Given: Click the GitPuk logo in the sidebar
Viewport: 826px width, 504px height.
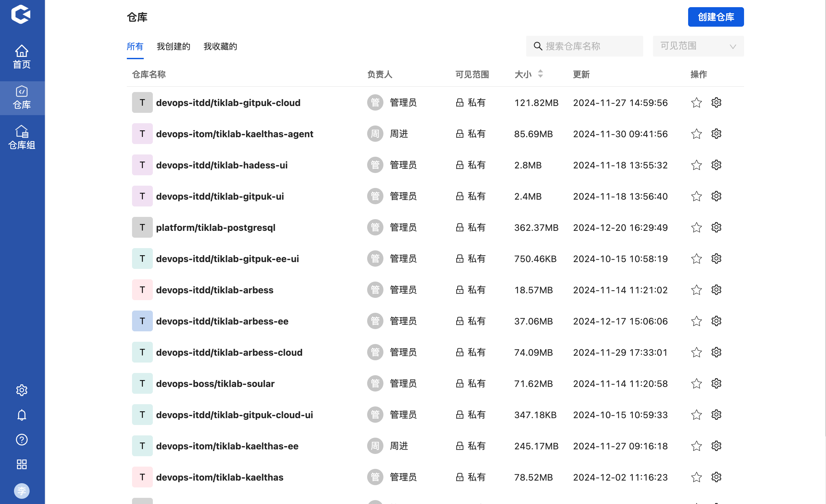Looking at the screenshot, I should click(21, 14).
